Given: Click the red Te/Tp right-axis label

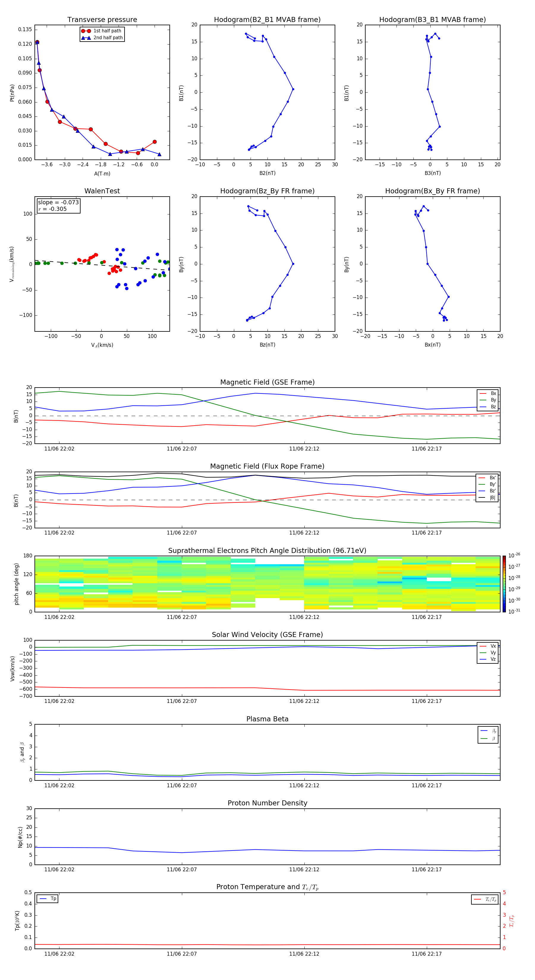Looking at the screenshot, I should click(512, 921).
